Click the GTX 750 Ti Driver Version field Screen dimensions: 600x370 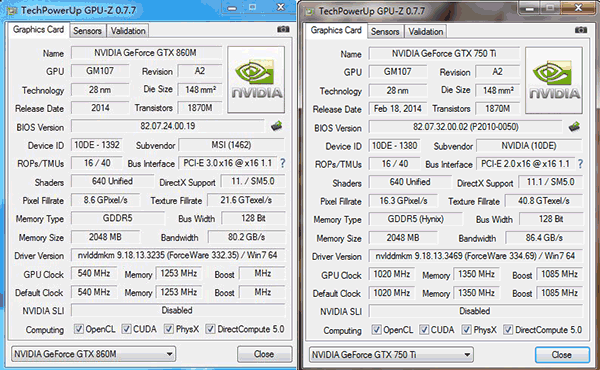(475, 256)
